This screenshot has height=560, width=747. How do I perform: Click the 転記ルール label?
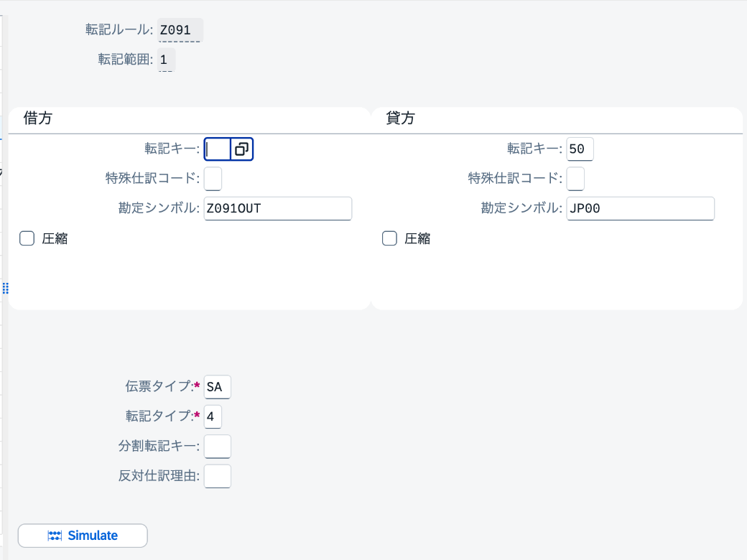tap(119, 29)
